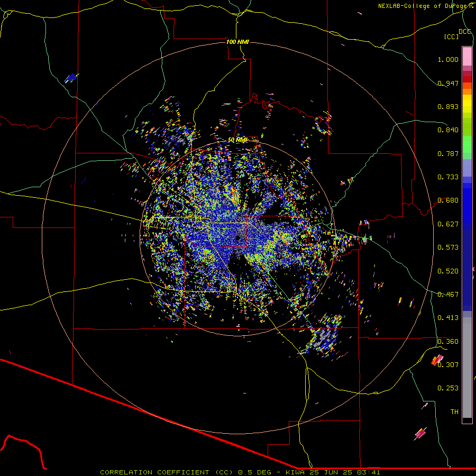476x476 pixels.
Task: Click the 0.680 scale value
Action: (448, 200)
